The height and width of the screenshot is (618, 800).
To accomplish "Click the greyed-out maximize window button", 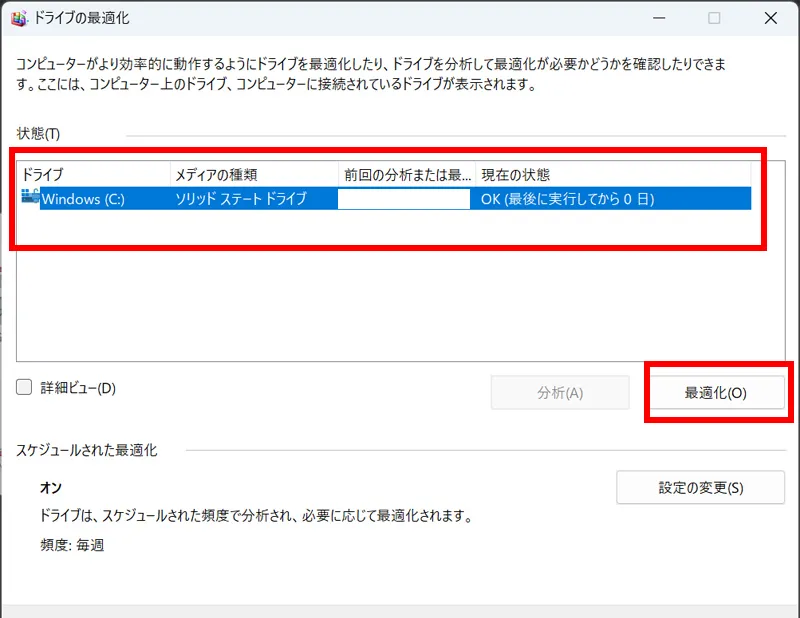I will coord(714,18).
